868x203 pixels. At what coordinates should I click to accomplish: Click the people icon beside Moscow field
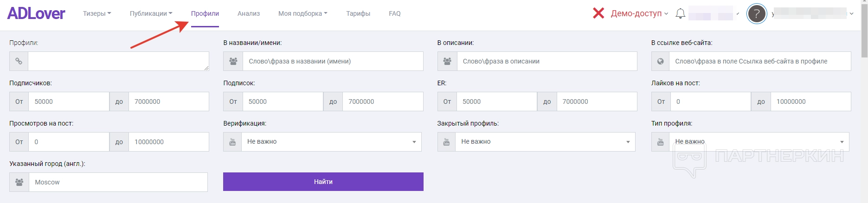(x=19, y=182)
